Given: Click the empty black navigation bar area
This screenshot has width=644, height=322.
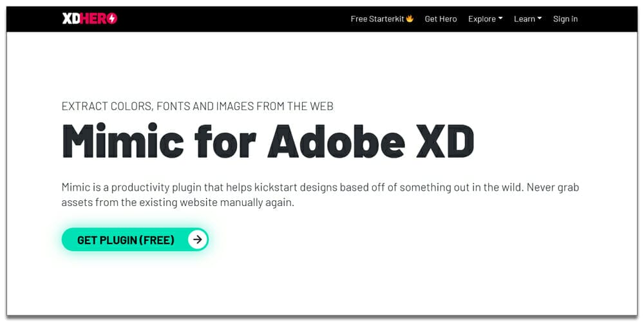Looking at the screenshot, I should pos(232,19).
